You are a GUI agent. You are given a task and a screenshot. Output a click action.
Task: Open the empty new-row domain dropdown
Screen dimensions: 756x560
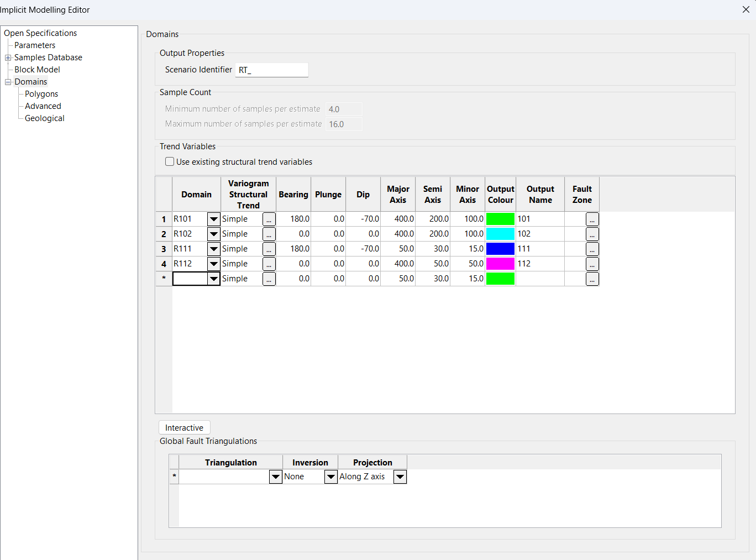(x=214, y=279)
